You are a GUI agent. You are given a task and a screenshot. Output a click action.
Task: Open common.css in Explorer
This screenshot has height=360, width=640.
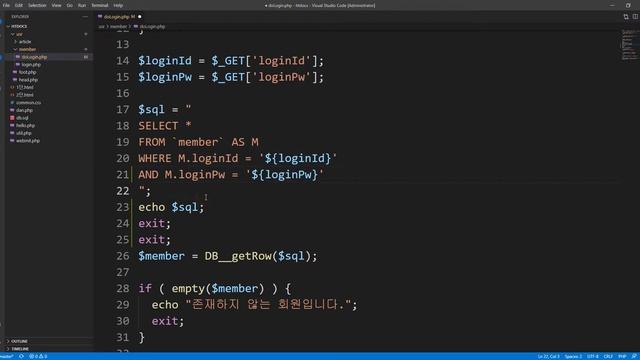click(x=28, y=102)
